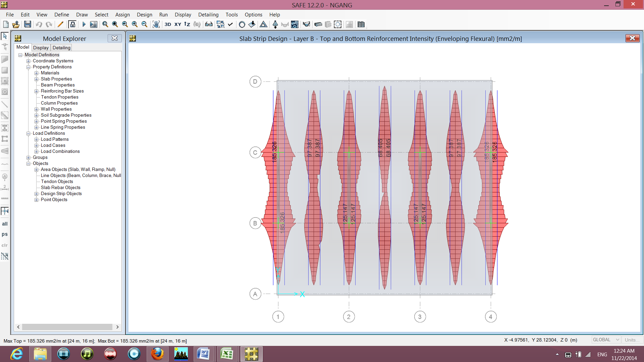Open Firefox from the taskbar

pyautogui.click(x=157, y=354)
